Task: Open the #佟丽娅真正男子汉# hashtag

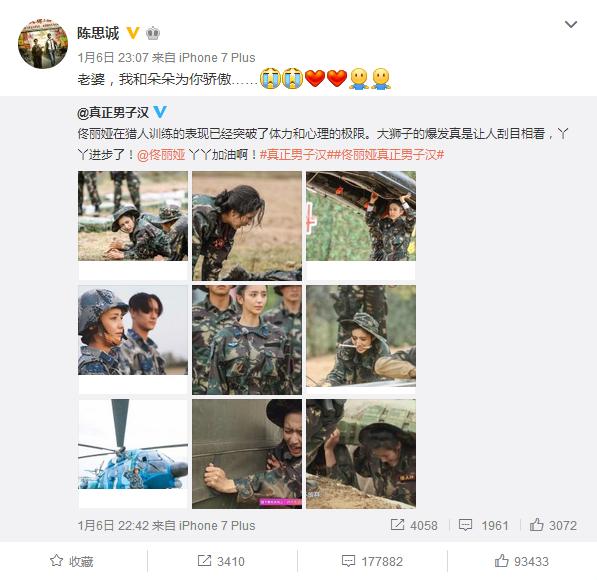Action: tap(386, 155)
